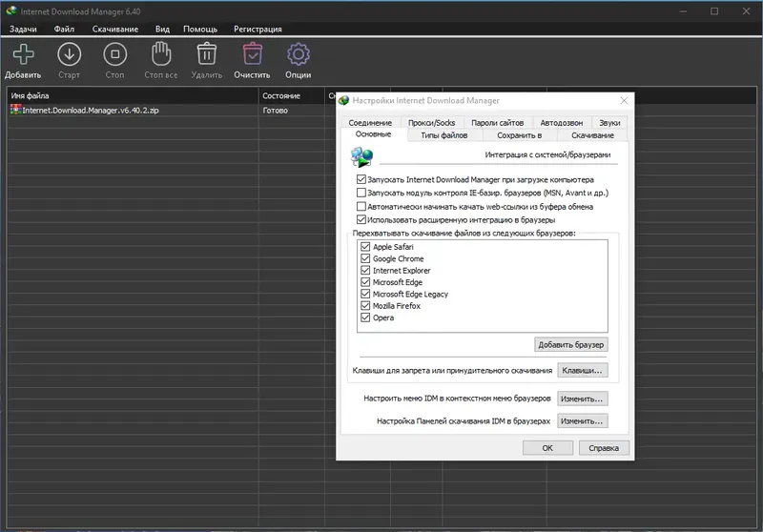This screenshot has height=532, width=763.
Task: Toggle advanced browser integration checkbox
Action: point(361,219)
